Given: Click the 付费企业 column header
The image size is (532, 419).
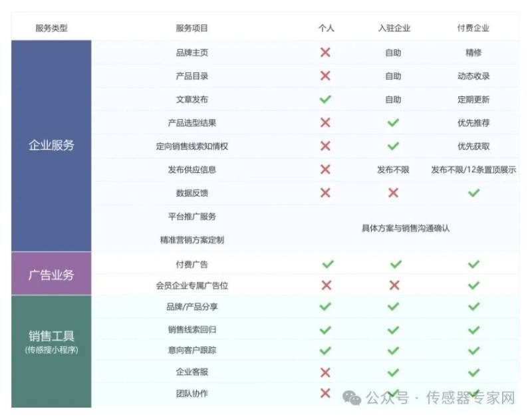Looking at the screenshot, I should point(473,28).
